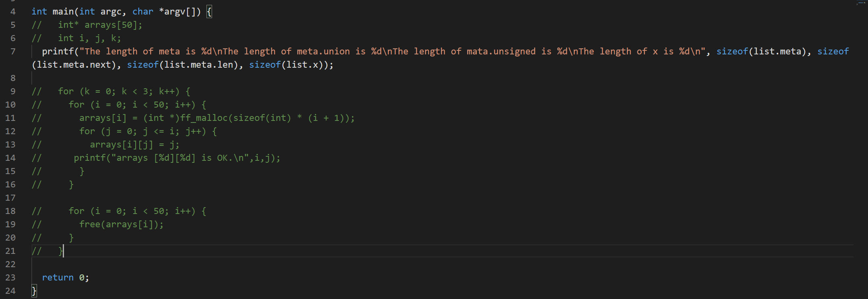This screenshot has height=299, width=868.
Task: Click the argc parameter name
Action: (111, 12)
